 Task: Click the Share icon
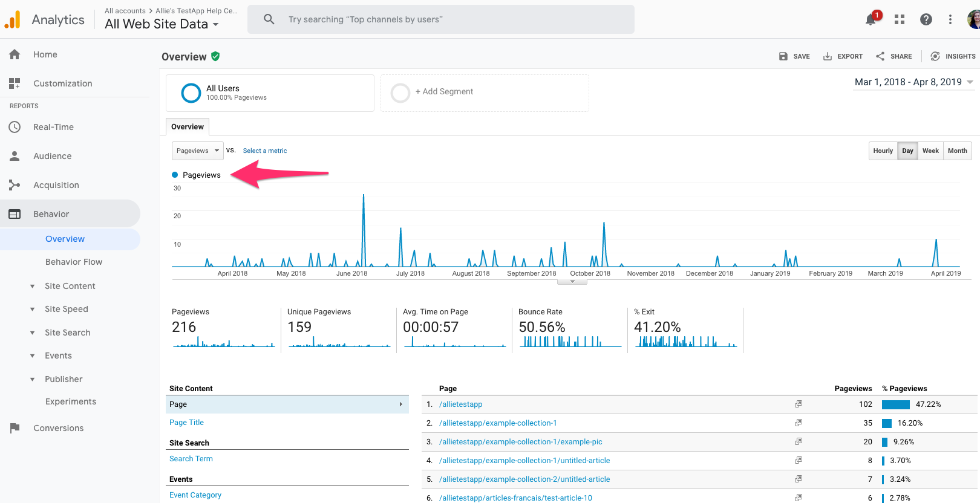[x=880, y=56]
